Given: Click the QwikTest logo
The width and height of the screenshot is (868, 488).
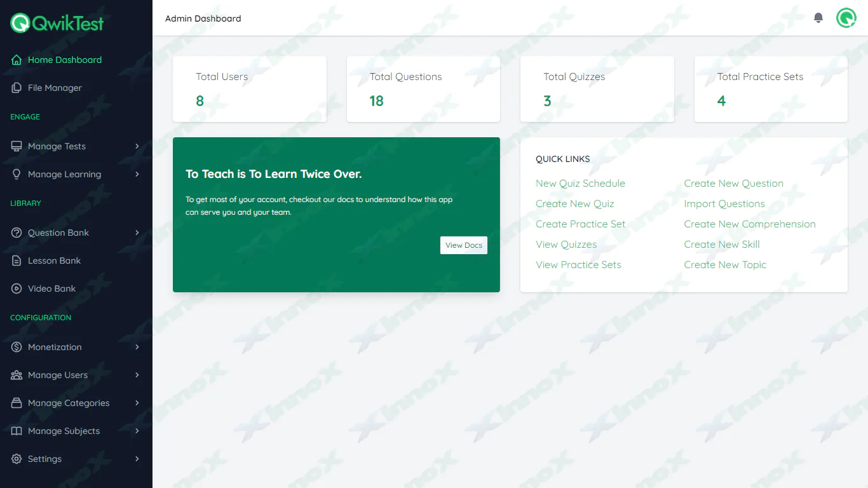Looking at the screenshot, I should pos(57,24).
